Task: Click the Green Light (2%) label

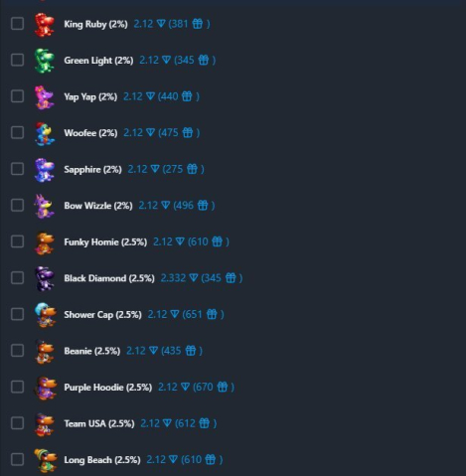Action: (x=98, y=61)
